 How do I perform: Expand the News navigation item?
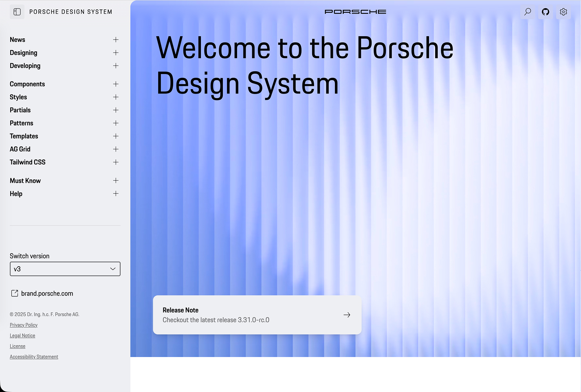coord(116,39)
